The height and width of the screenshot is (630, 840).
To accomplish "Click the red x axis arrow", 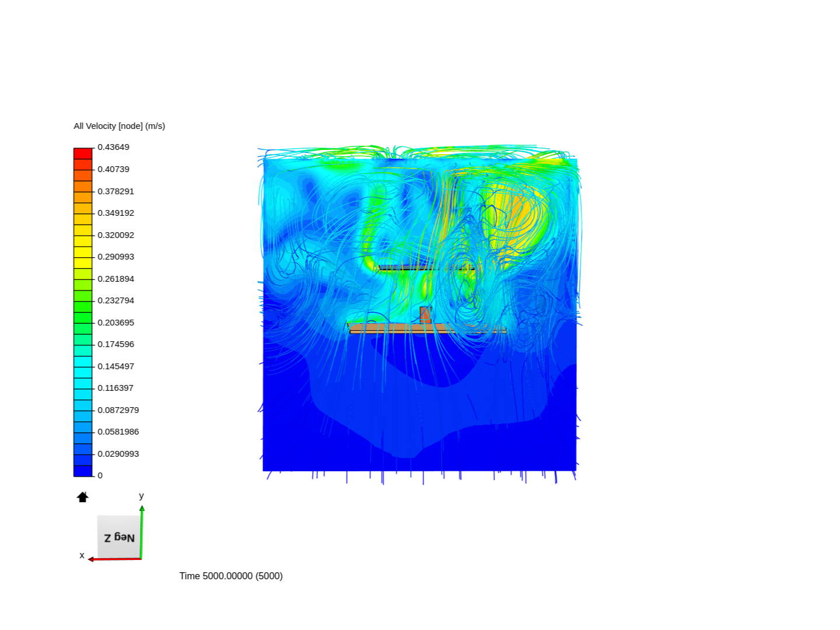I will [x=115, y=559].
